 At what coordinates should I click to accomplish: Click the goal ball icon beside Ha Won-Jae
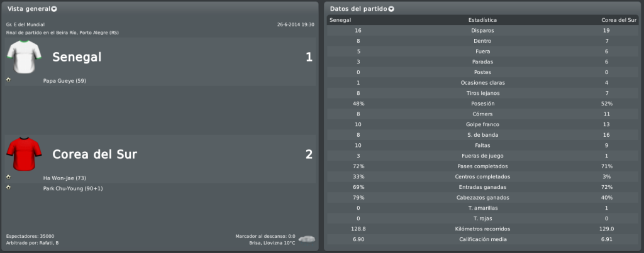coord(8,177)
